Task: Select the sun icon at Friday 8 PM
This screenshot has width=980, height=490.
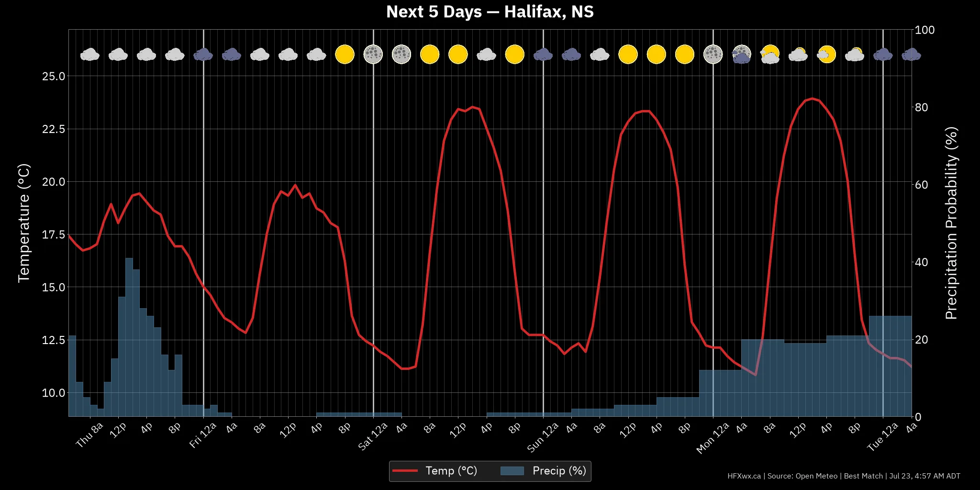Action: (345, 55)
